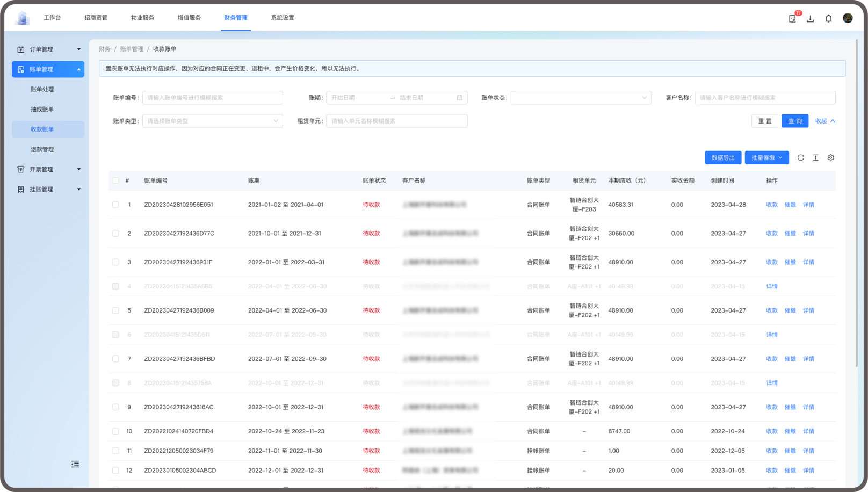Check the checkbox for row 1
The image size is (868, 492).
tap(115, 205)
